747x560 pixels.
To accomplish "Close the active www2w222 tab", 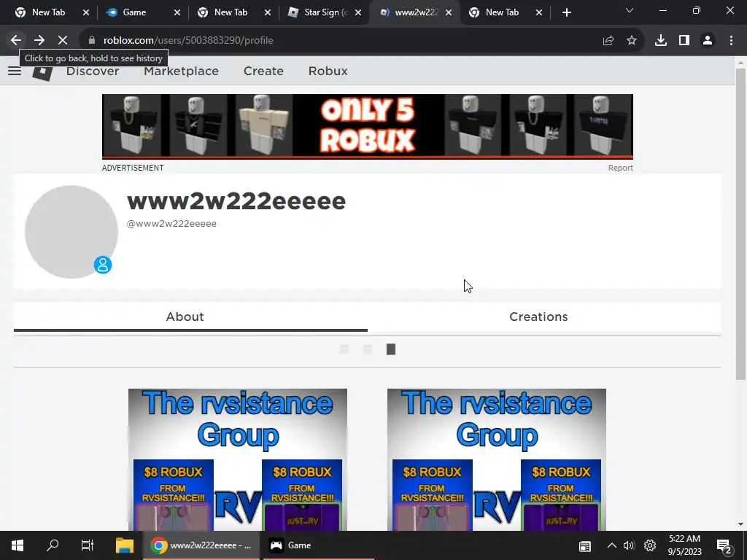I will click(449, 13).
